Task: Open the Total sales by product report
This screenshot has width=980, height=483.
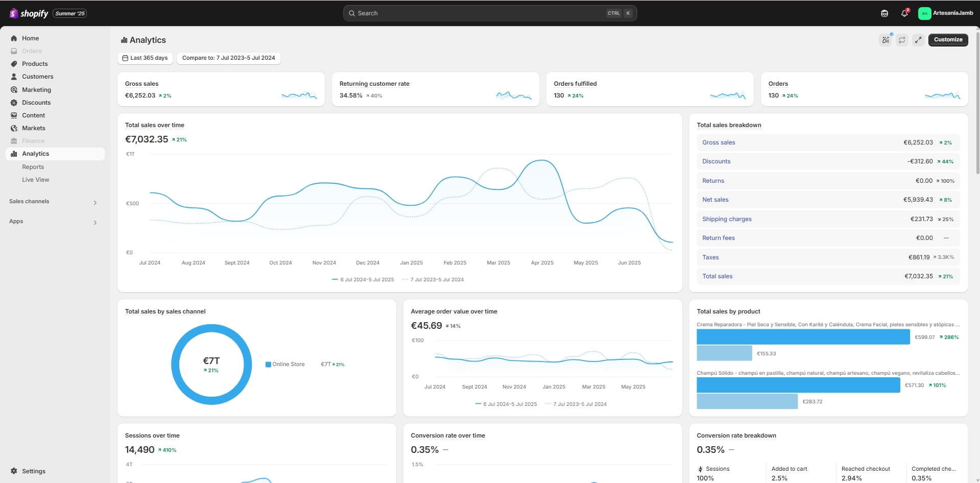Action: pos(728,311)
